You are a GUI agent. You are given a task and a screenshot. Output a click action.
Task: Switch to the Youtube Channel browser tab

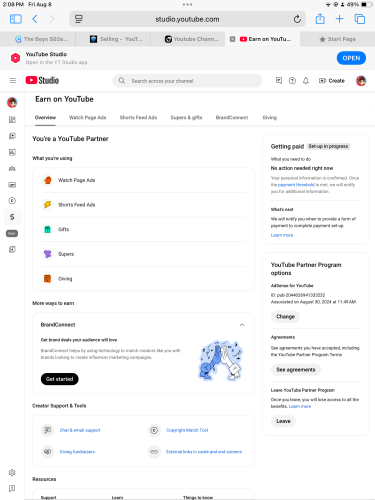coord(191,39)
